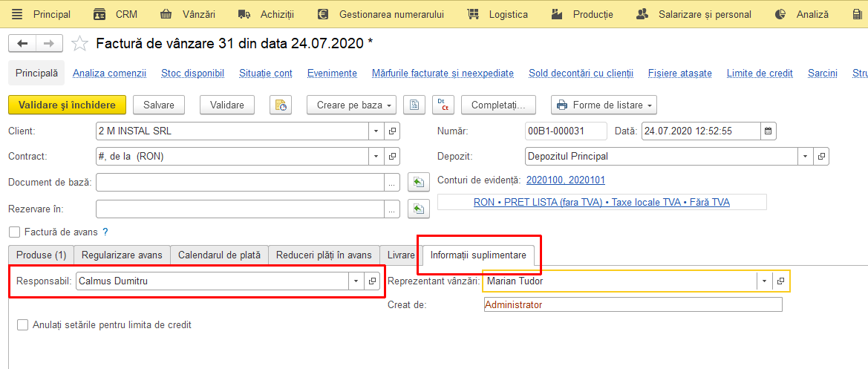Open the Depozit record icon
The image size is (868, 369).
[821, 157]
